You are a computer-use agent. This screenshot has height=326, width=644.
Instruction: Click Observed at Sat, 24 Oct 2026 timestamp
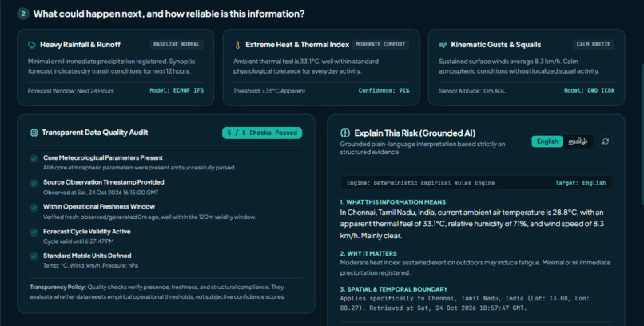point(101,193)
